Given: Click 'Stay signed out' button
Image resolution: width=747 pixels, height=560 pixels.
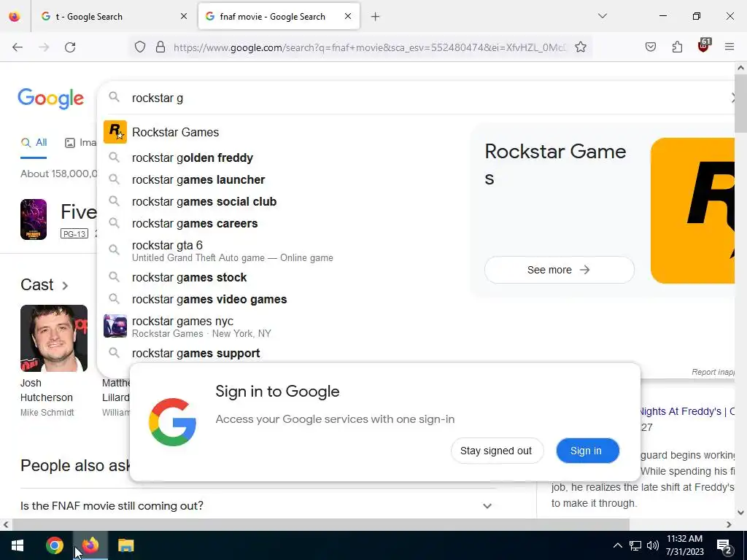Looking at the screenshot, I should click(x=497, y=451).
